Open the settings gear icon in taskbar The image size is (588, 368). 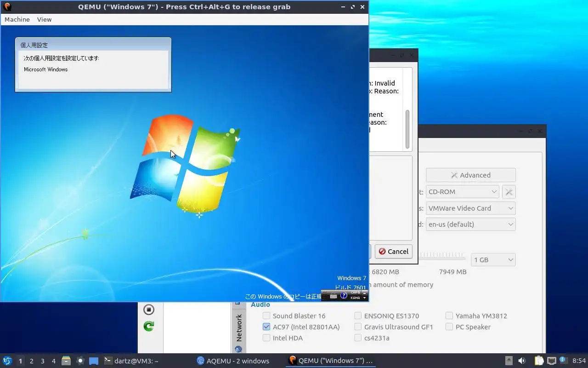[x=80, y=361]
